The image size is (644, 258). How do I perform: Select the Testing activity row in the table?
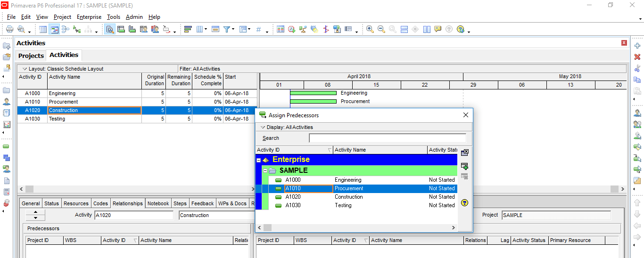coord(138,119)
